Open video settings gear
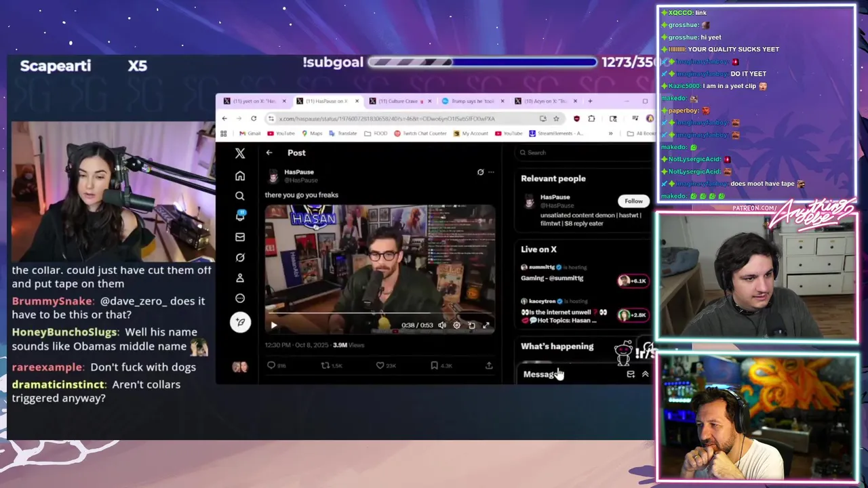 tap(457, 325)
